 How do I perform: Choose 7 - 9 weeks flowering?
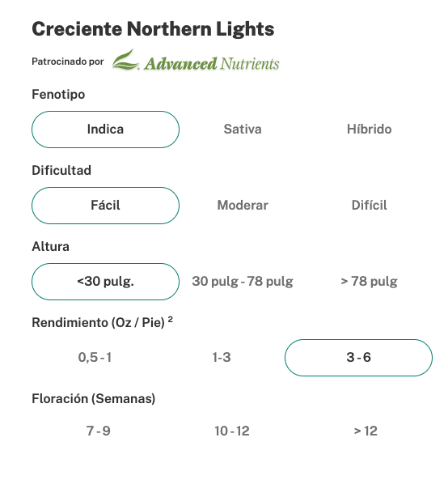(x=98, y=431)
